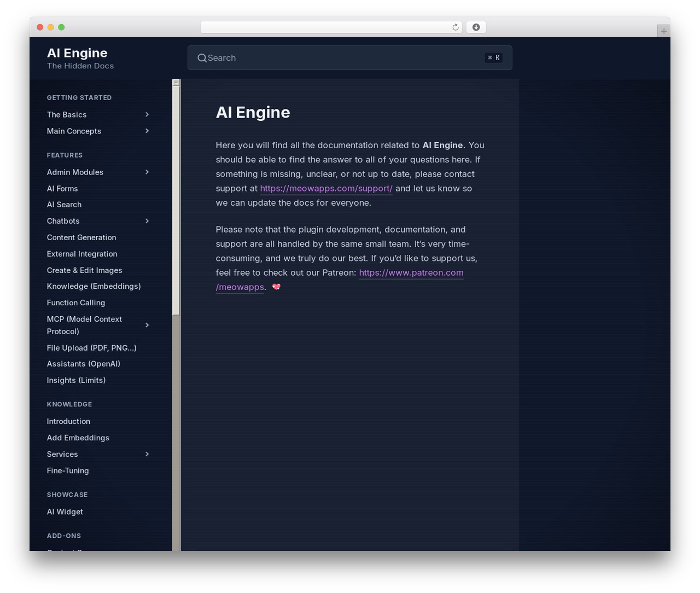Click the ⌘K shortcut badge
This screenshot has width=700, height=593.
click(x=493, y=58)
